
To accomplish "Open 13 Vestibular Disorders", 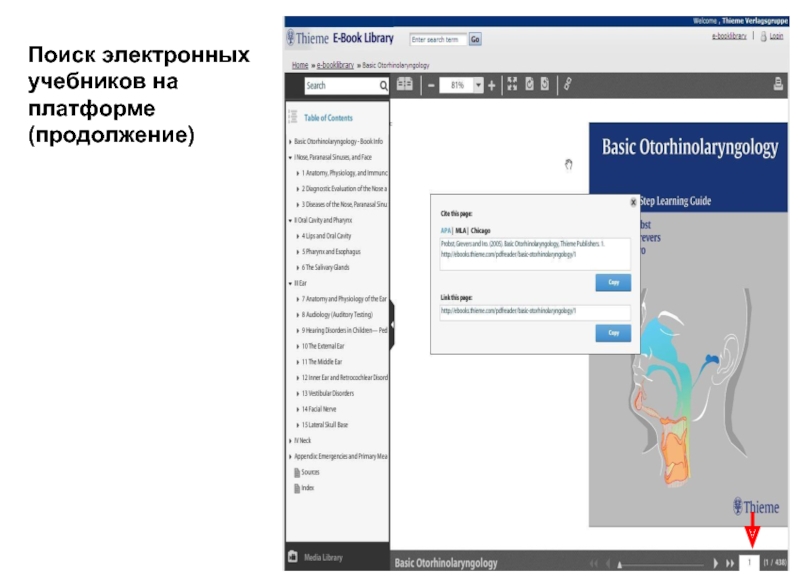I will pyautogui.click(x=328, y=393).
